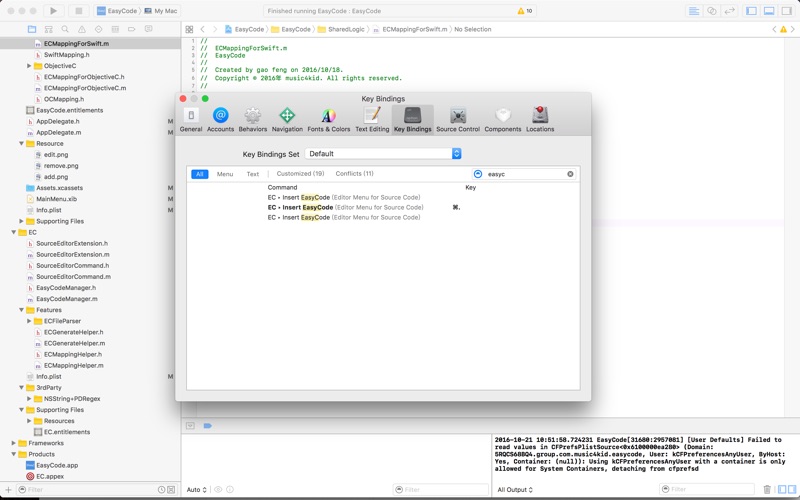800x500 pixels.
Task: Open the Test navigator icon
Action: (x=98, y=29)
